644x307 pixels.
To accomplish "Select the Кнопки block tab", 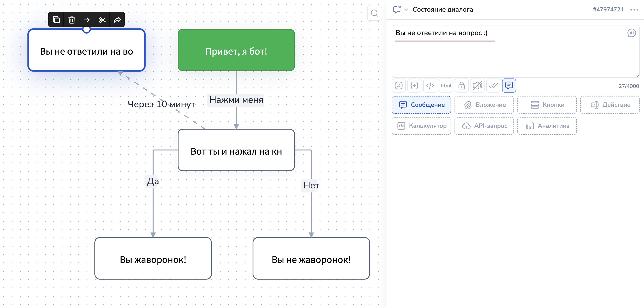I will coord(547,105).
